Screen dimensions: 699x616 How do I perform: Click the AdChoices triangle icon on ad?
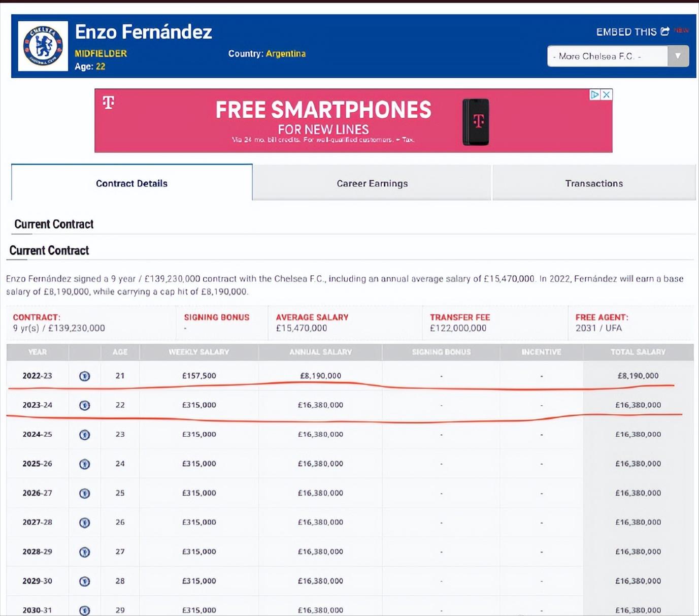point(595,94)
